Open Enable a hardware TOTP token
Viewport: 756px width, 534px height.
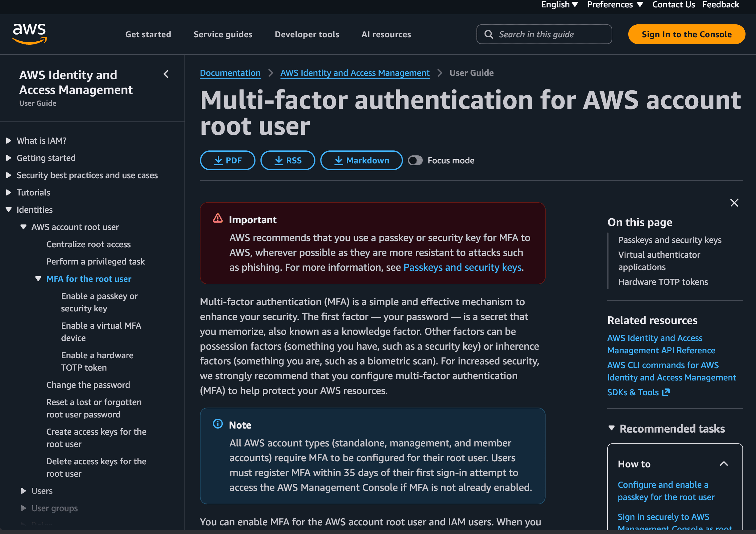point(97,361)
